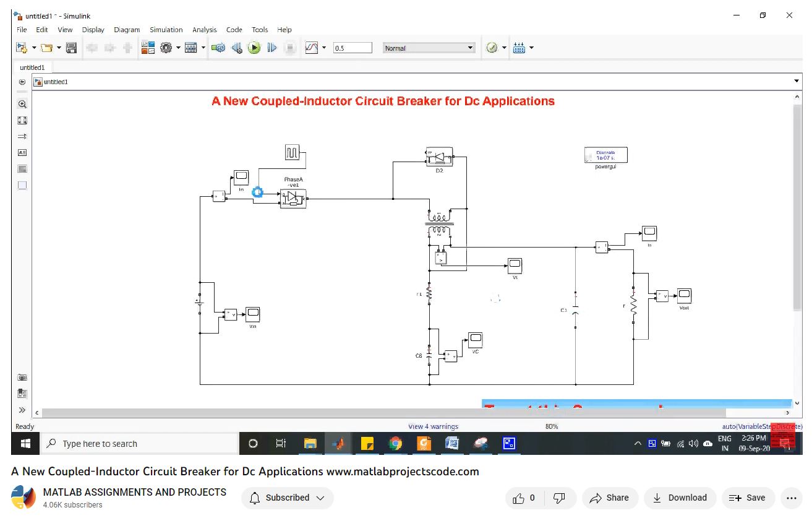The width and height of the screenshot is (812, 518).
Task: Expand the model path address bar dropdown
Action: pos(796,81)
